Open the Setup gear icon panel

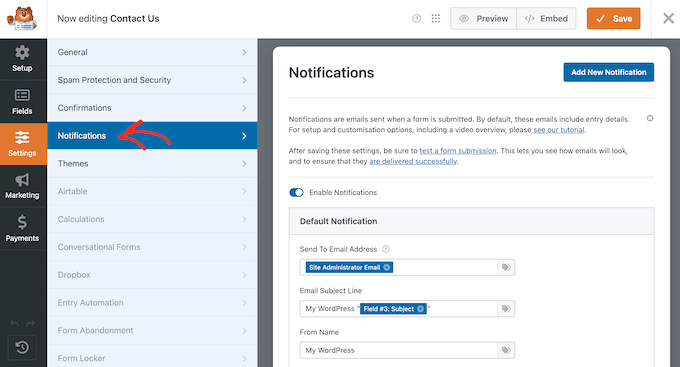[22, 59]
